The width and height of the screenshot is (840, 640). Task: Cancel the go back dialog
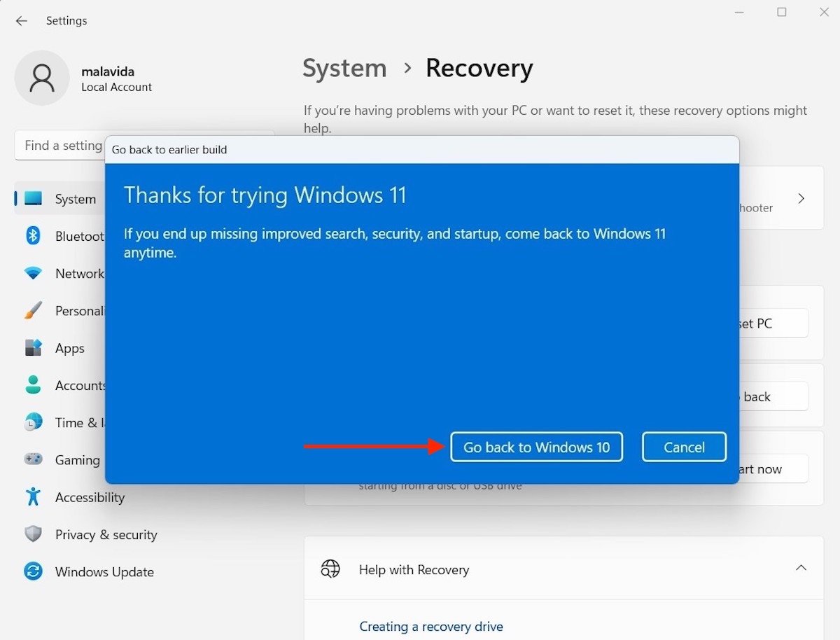click(684, 447)
